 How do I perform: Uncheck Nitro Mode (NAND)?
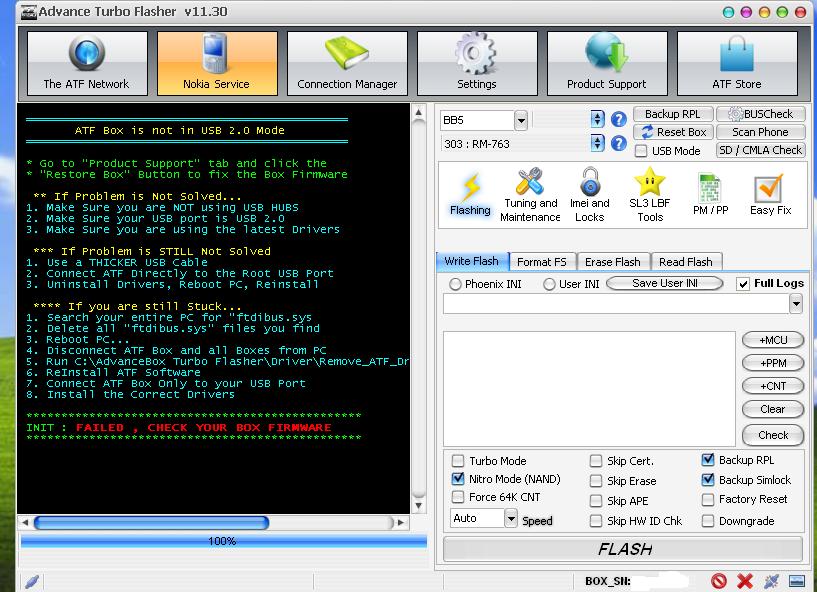(457, 478)
